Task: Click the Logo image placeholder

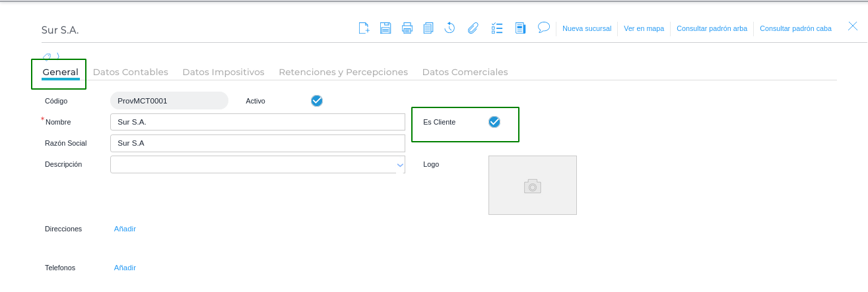Action: click(532, 185)
